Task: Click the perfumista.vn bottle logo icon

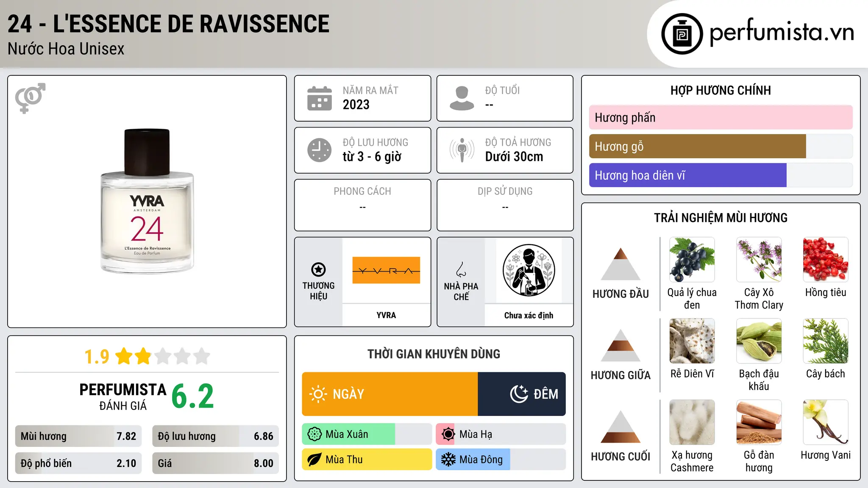Action: pyautogui.click(x=682, y=34)
